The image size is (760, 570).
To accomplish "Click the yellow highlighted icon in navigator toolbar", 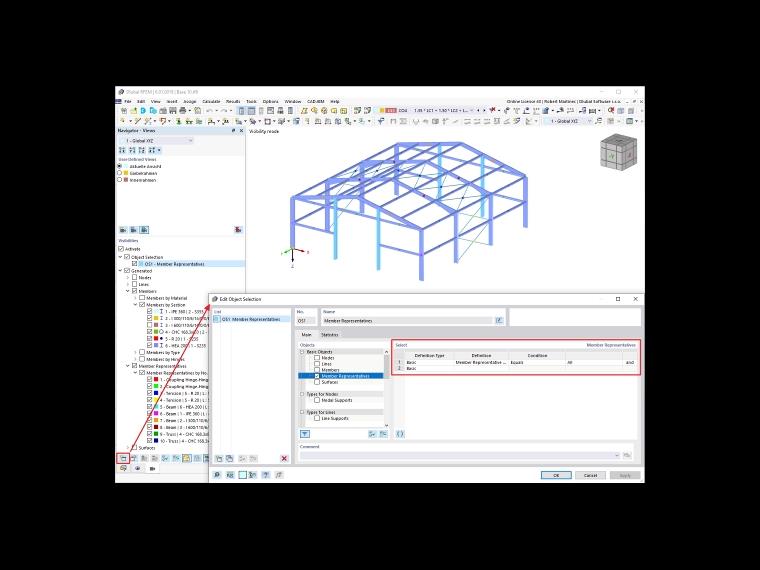I will coord(187,459).
